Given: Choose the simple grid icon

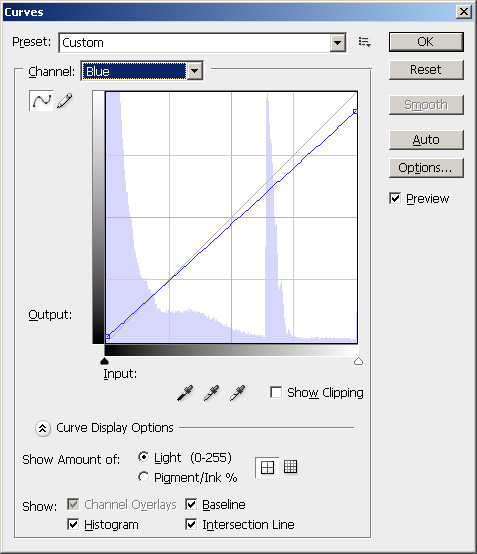Looking at the screenshot, I should [267, 467].
